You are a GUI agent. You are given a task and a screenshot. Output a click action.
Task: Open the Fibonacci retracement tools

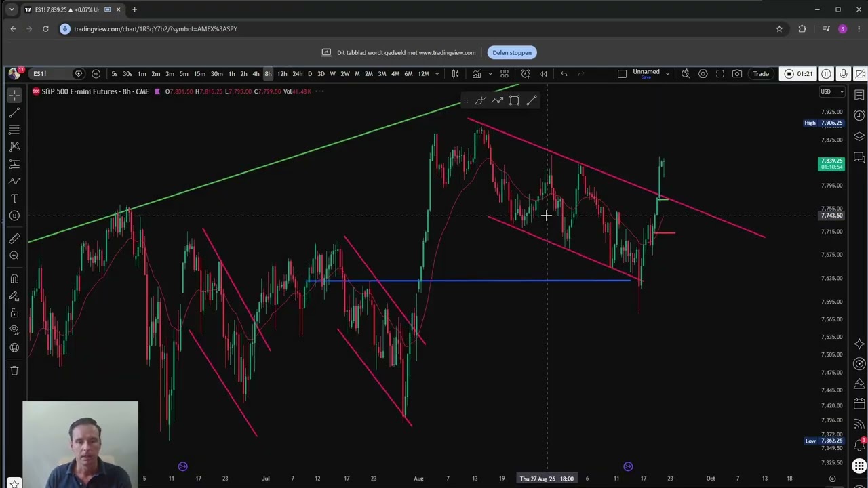(14, 129)
